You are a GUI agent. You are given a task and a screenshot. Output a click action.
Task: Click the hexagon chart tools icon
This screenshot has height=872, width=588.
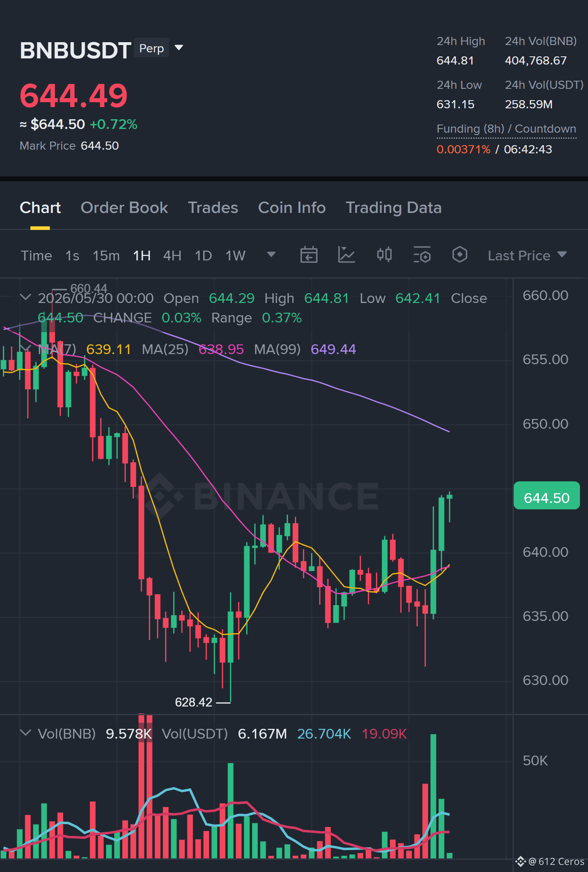pyautogui.click(x=459, y=255)
